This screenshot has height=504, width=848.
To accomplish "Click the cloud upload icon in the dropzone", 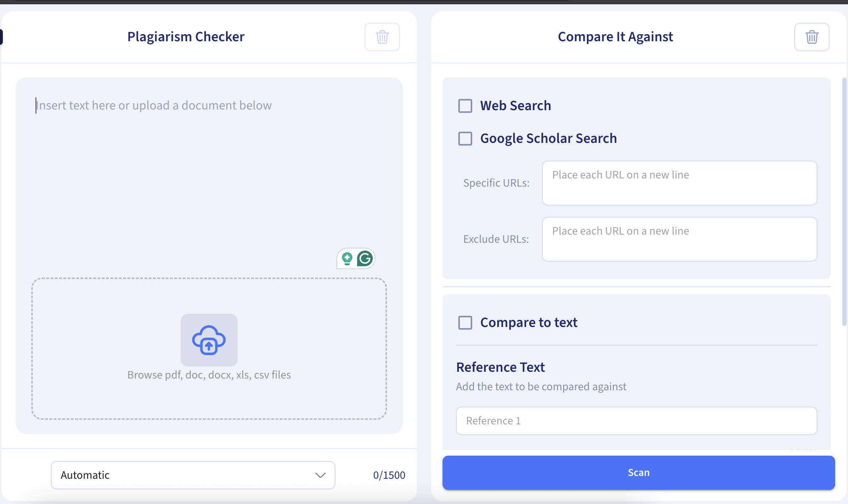I will coord(209,340).
